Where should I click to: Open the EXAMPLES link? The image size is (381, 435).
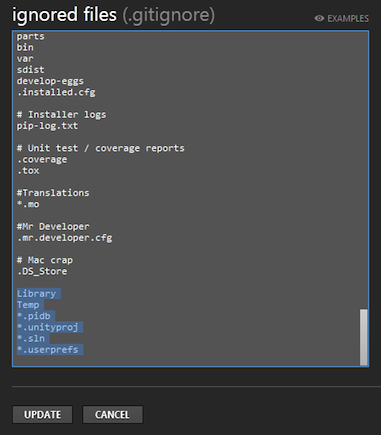[348, 18]
